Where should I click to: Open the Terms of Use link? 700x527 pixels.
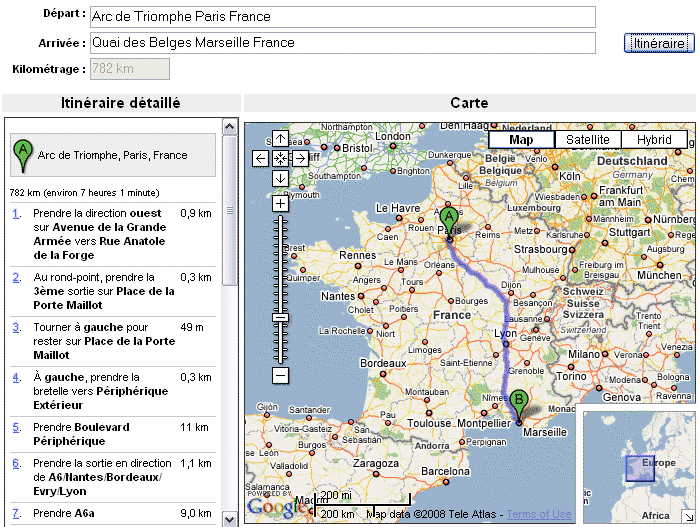(539, 514)
